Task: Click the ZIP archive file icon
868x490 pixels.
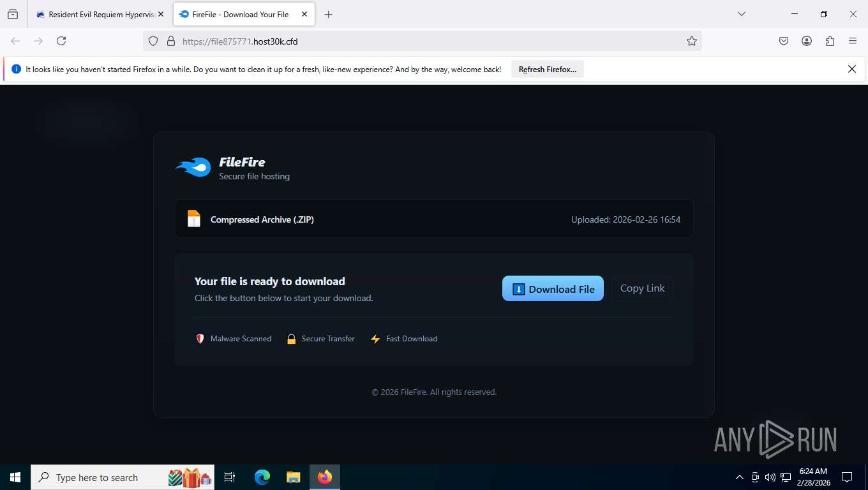Action: tap(193, 219)
